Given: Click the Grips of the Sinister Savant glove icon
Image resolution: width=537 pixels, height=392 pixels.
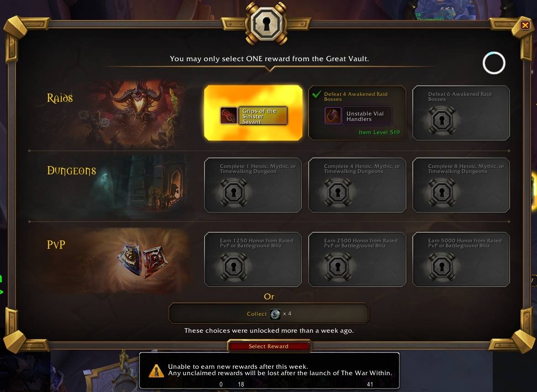Looking at the screenshot, I should [228, 115].
